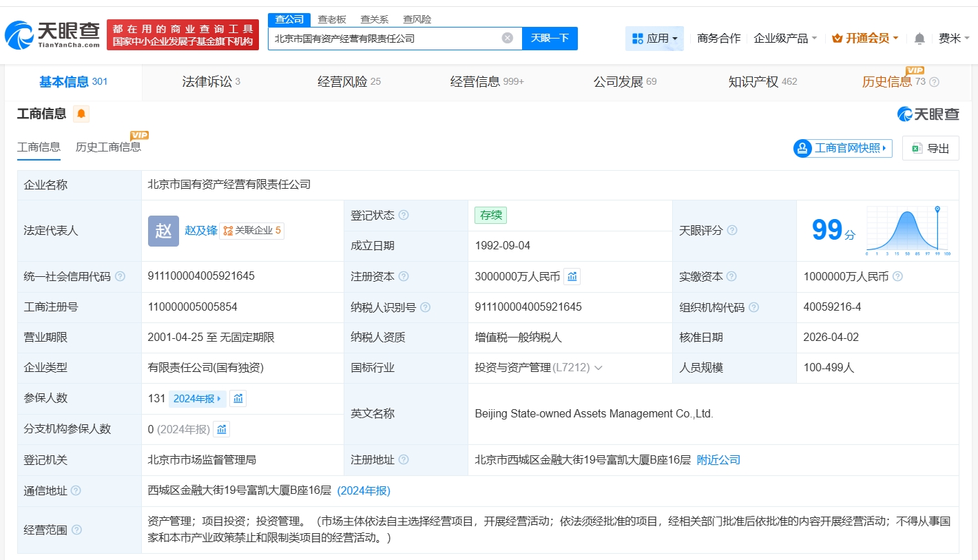This screenshot has height=560, width=978.
Task: Click the chart icon next to 参保人数 131
Action: [238, 398]
